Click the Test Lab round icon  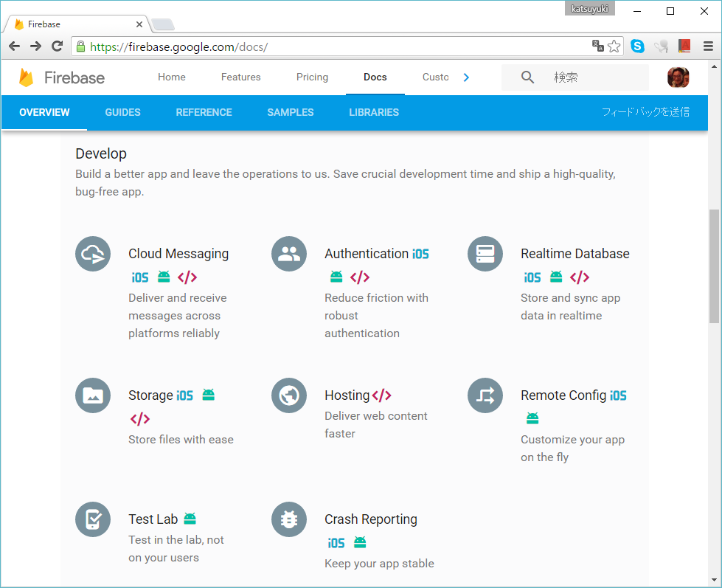pyautogui.click(x=93, y=519)
